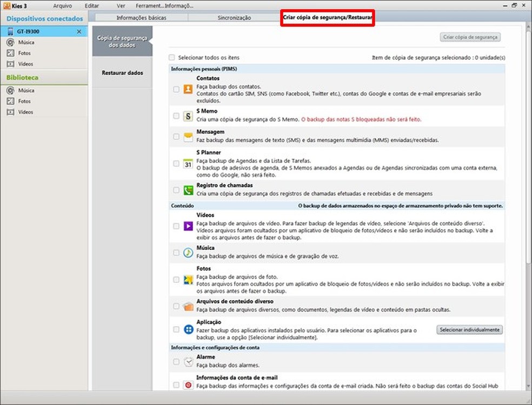The height and width of the screenshot is (405, 532).
Task: Check the Contatos backup checkbox
Action: [x=176, y=89]
